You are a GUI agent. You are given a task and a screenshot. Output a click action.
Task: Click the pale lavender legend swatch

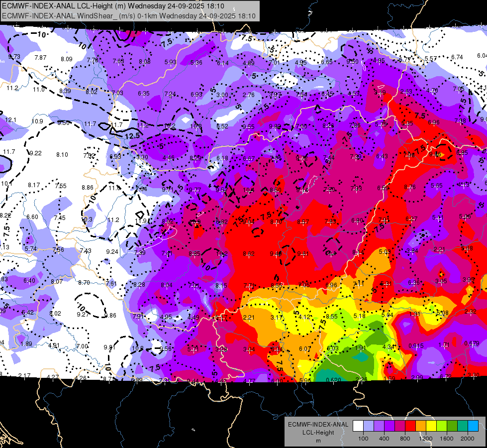[x=368, y=426]
